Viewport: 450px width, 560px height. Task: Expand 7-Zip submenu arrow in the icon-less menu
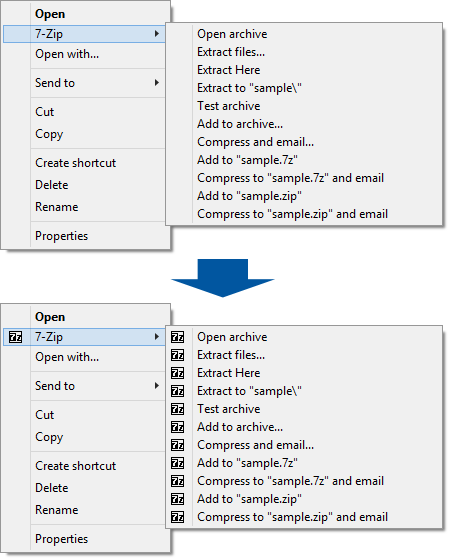coord(156,34)
